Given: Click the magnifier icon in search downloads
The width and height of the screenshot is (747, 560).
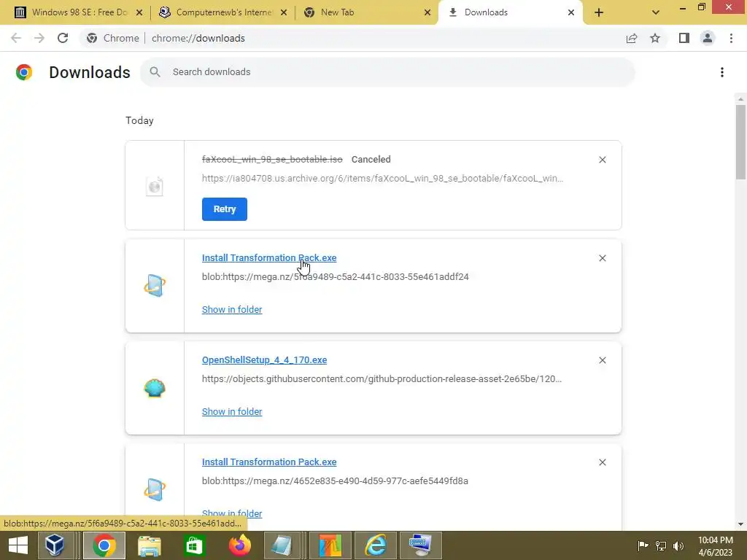Looking at the screenshot, I should (155, 72).
